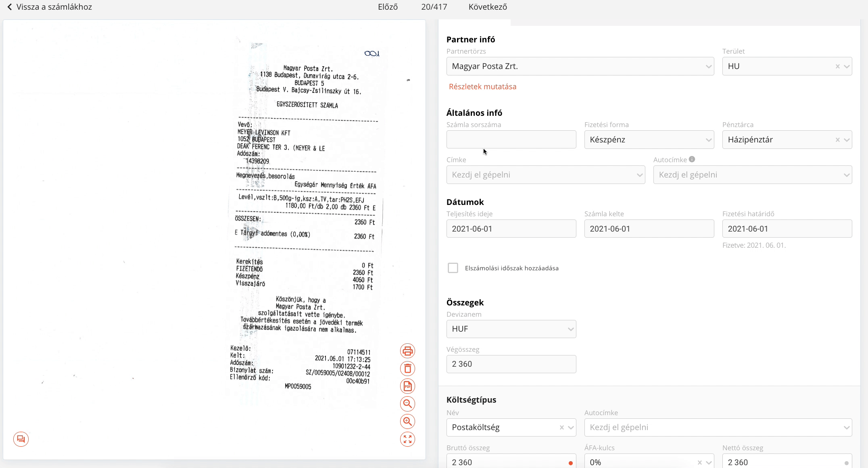This screenshot has height=468, width=868.
Task: Open the Fizetési forma Készpénz dropdown
Action: [649, 140]
